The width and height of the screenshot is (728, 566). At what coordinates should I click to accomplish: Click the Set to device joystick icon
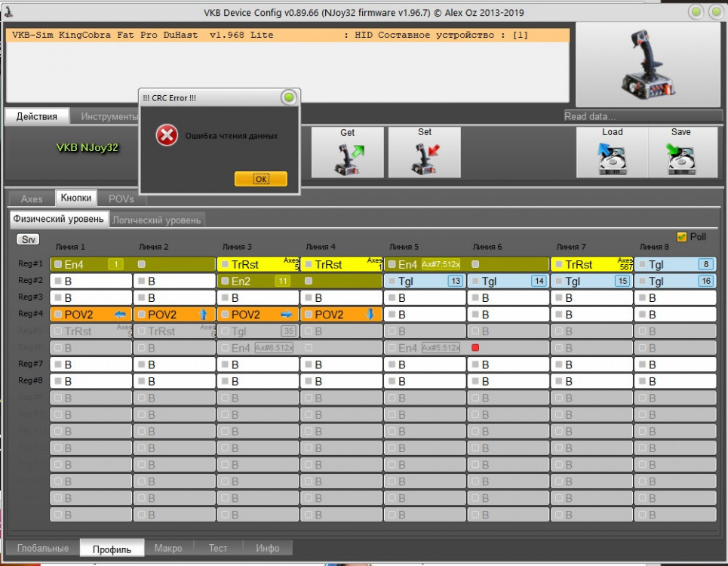tap(425, 158)
